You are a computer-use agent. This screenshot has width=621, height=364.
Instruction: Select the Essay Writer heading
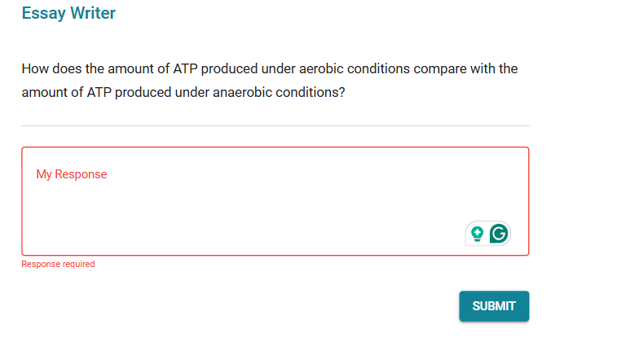(x=68, y=13)
